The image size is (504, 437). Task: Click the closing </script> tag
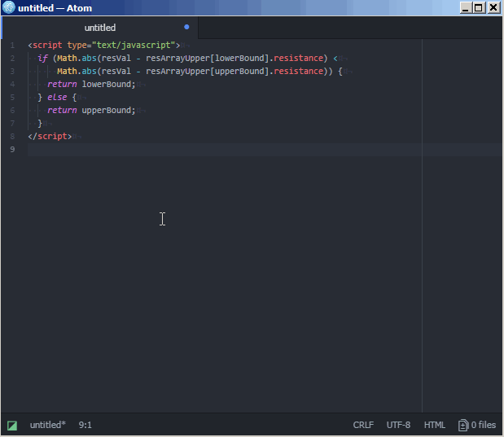50,136
